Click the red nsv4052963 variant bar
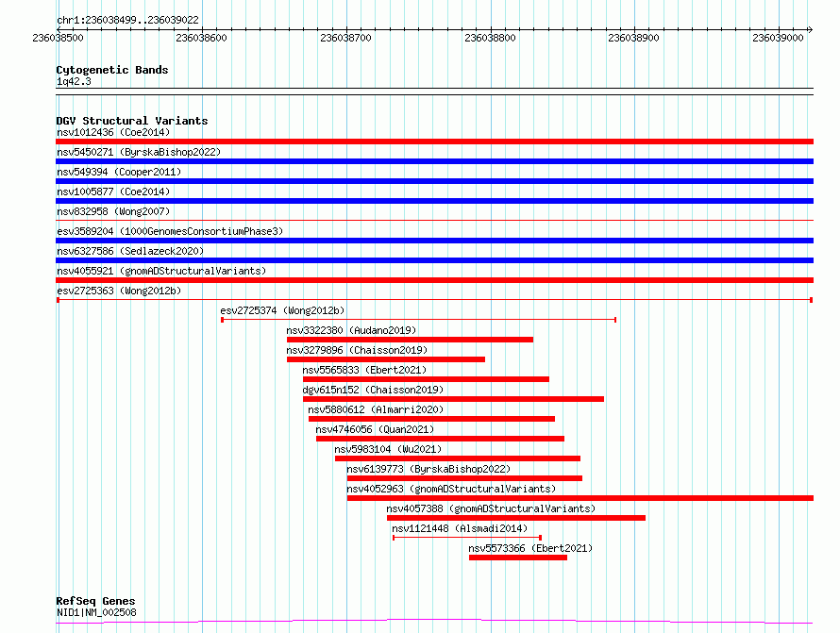 pyautogui.click(x=580, y=498)
